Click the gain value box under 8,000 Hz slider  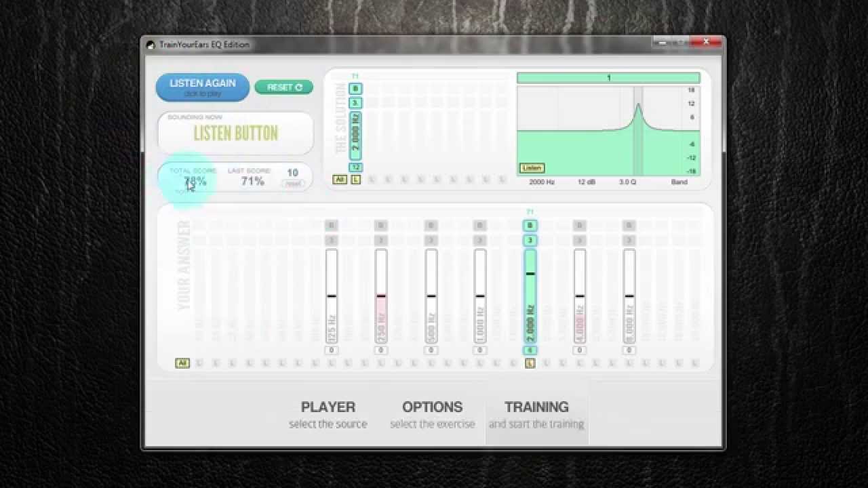(629, 350)
